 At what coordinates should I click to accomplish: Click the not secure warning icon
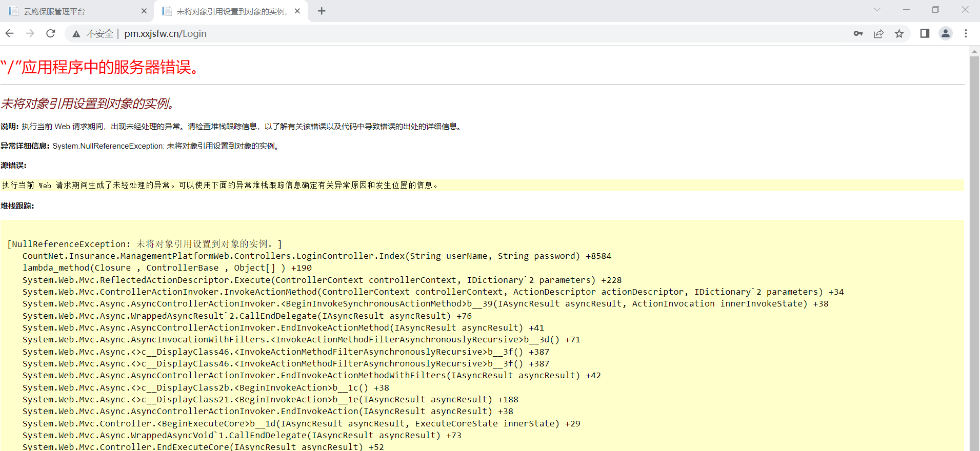(76, 34)
